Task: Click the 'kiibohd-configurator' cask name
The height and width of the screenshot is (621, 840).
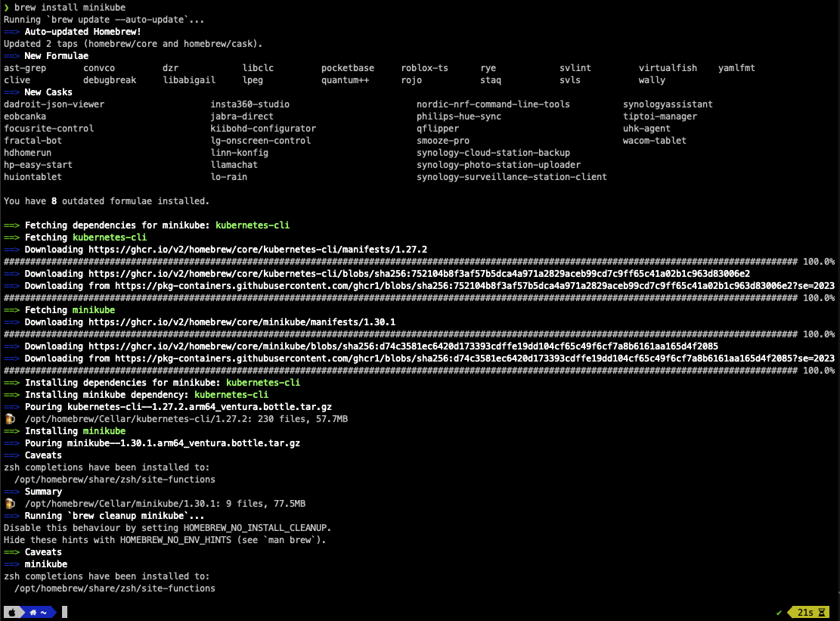Action: click(263, 129)
